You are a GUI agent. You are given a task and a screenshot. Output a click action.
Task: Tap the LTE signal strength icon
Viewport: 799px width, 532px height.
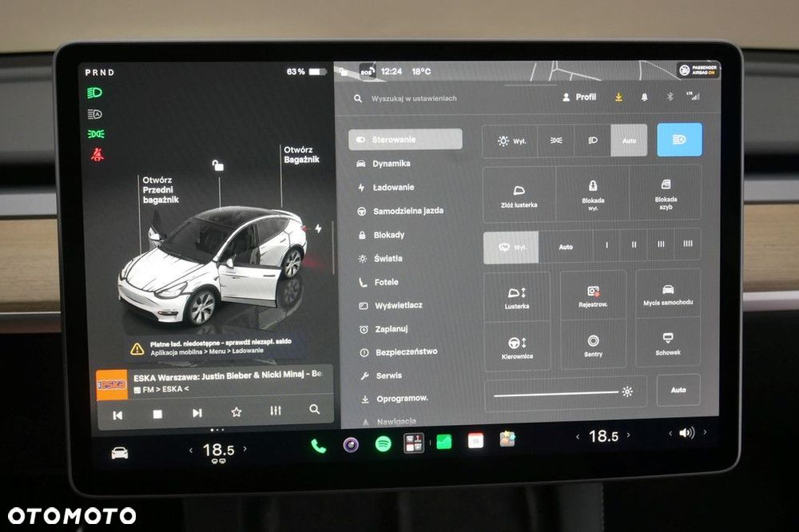pos(694,96)
